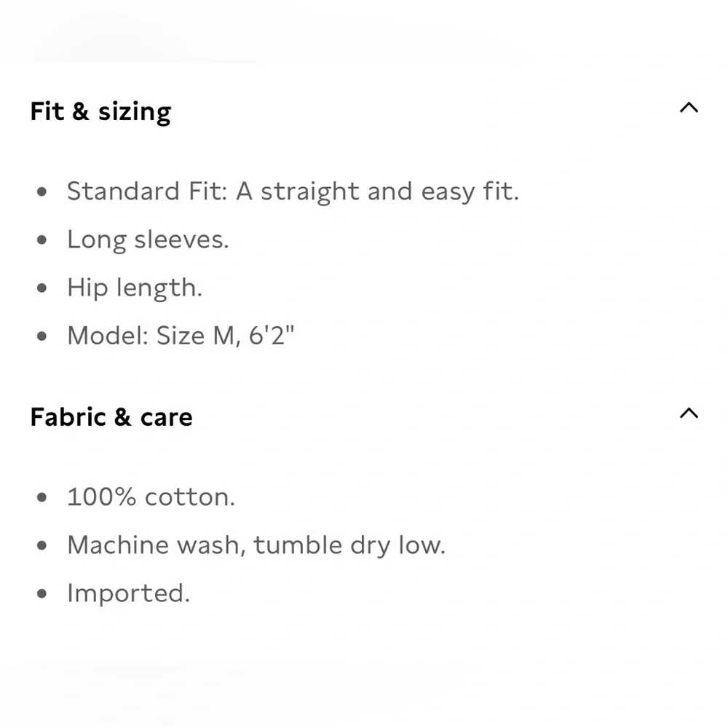Click the bullet point before Machine wash
728x728 pixels.
[x=41, y=545]
